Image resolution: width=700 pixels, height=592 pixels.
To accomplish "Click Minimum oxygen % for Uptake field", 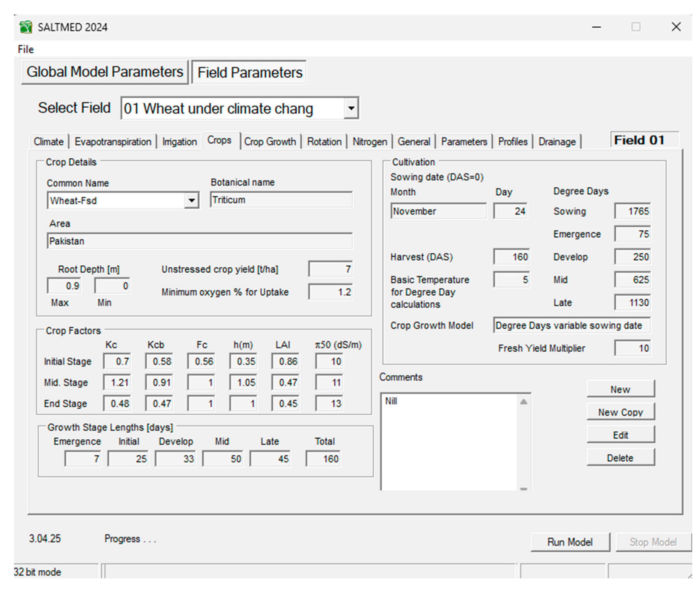I will 330,292.
